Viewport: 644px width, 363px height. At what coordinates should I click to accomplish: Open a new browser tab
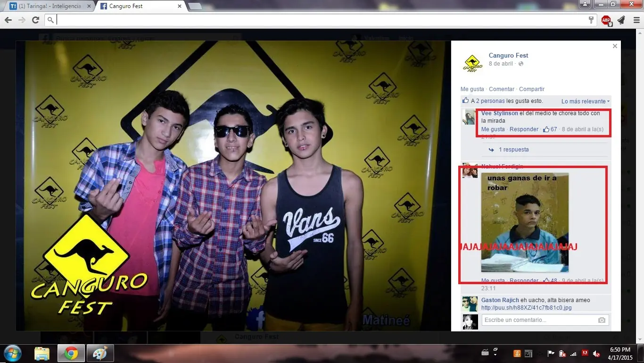195,6
